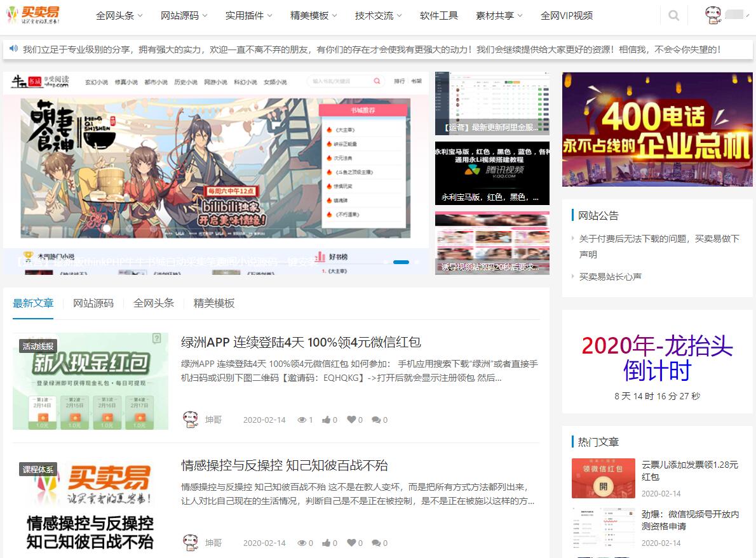Favorite the 情感操控 article with heart
Image resolution: width=756 pixels, height=558 pixels.
(x=351, y=543)
